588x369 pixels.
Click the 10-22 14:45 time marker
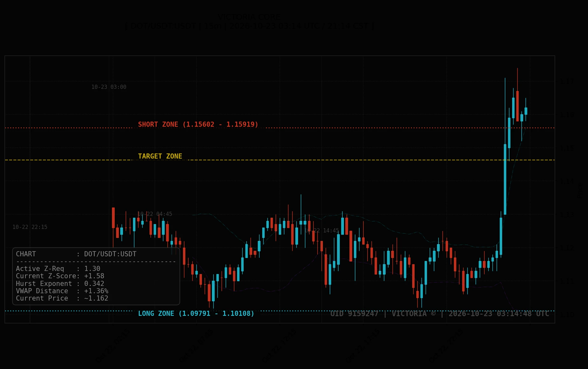(x=322, y=231)
